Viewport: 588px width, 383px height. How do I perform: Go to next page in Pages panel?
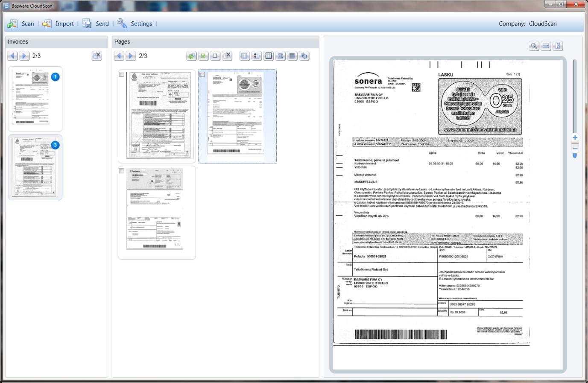131,56
